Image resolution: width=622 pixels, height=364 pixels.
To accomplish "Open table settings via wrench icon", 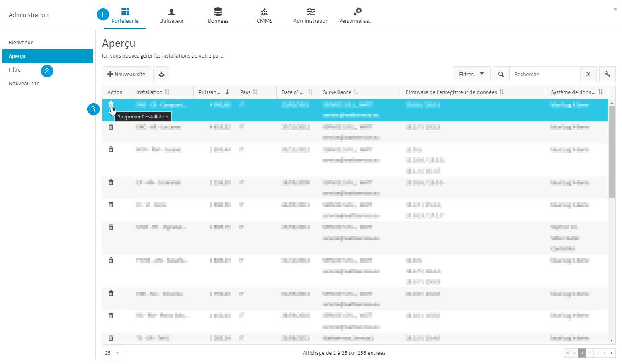I will click(607, 74).
